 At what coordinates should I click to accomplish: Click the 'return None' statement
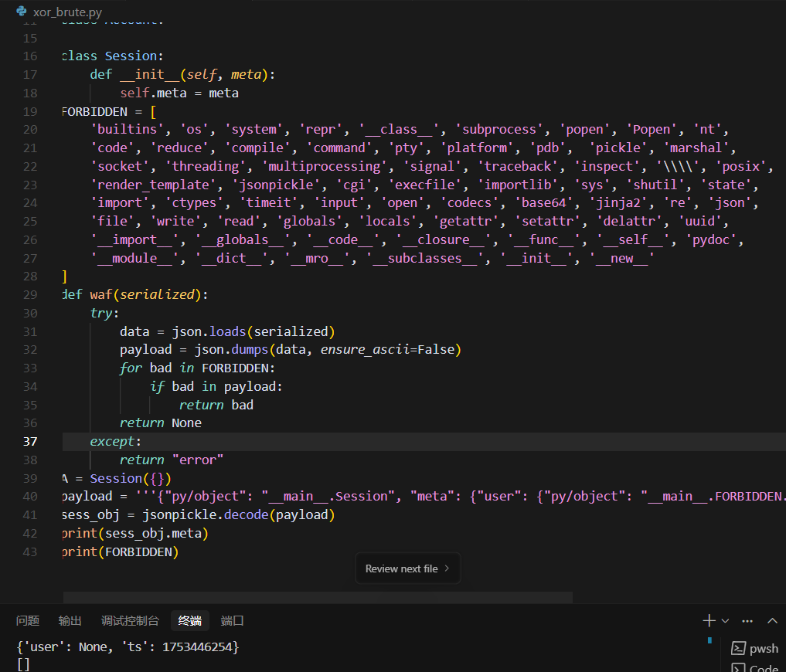(x=161, y=423)
